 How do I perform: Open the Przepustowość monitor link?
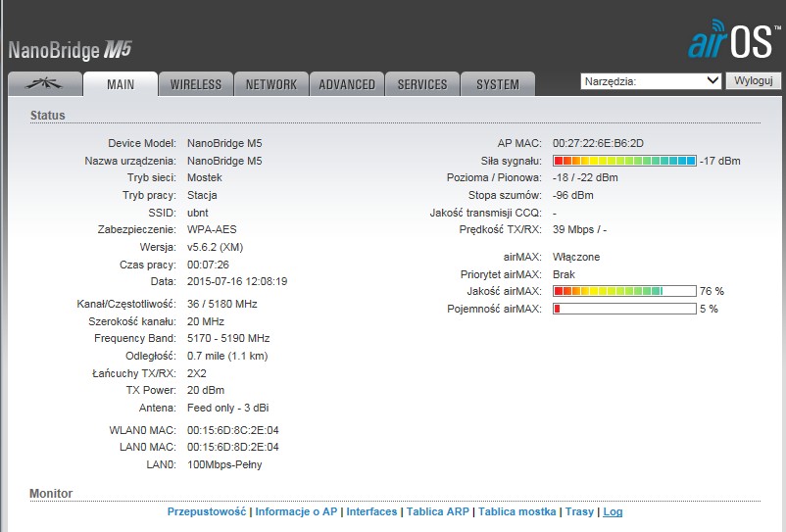207,511
